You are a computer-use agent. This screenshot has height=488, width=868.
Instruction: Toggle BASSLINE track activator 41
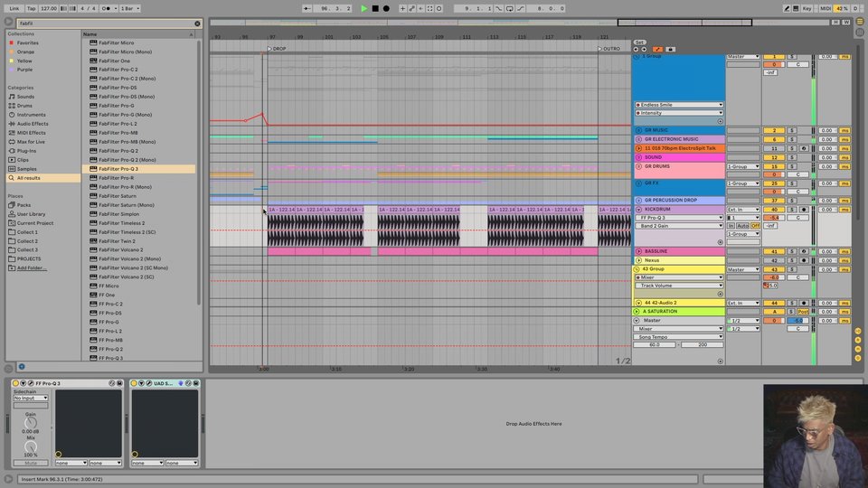pyautogui.click(x=774, y=251)
